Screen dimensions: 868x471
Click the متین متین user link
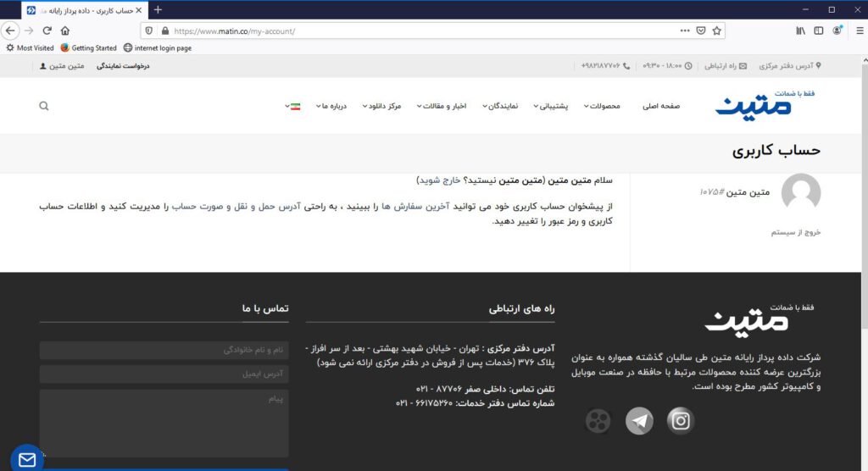click(62, 66)
